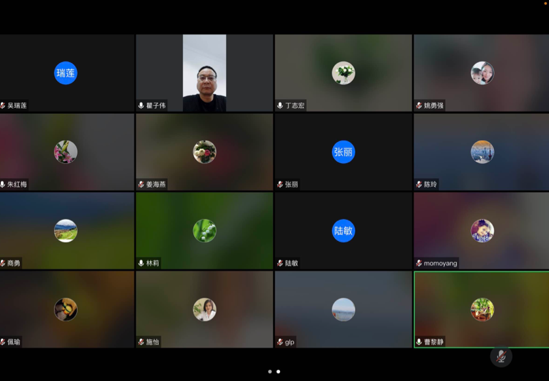Click 佩瑜's yellow and dark avatar

pos(66,310)
